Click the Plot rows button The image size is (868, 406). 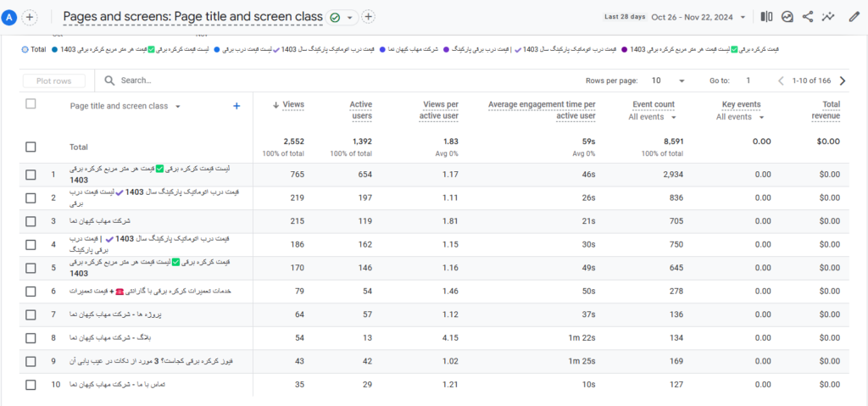pyautogui.click(x=54, y=81)
